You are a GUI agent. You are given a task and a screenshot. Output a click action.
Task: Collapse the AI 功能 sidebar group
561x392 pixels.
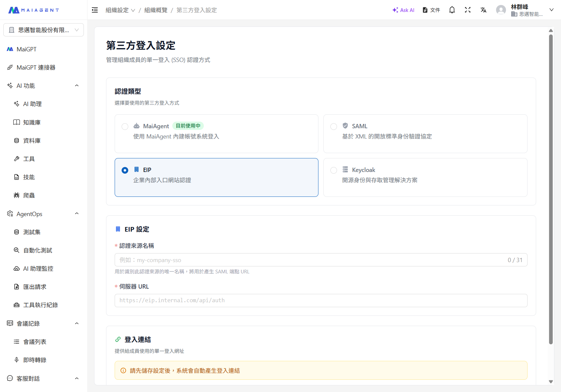[x=77, y=85]
